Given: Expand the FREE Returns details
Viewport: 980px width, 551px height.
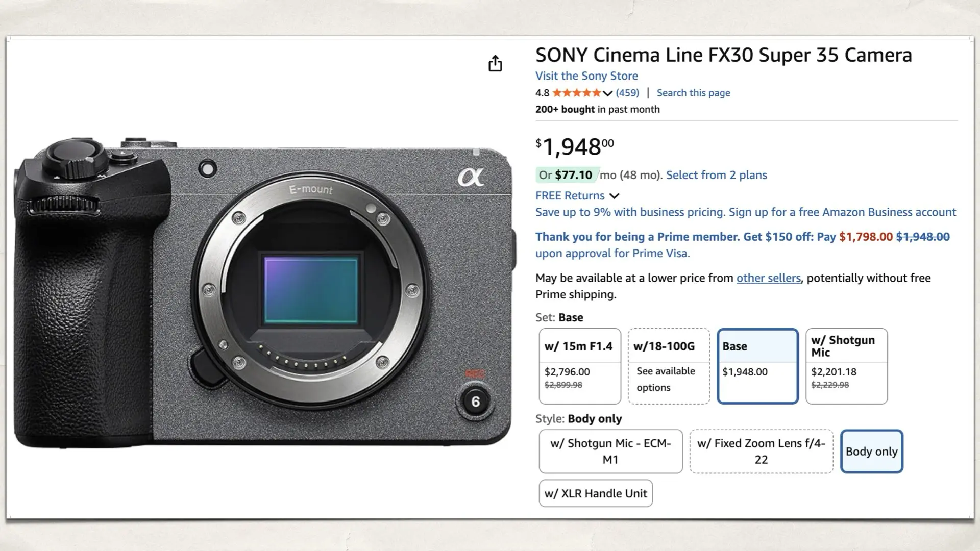Looking at the screenshot, I should pos(614,196).
